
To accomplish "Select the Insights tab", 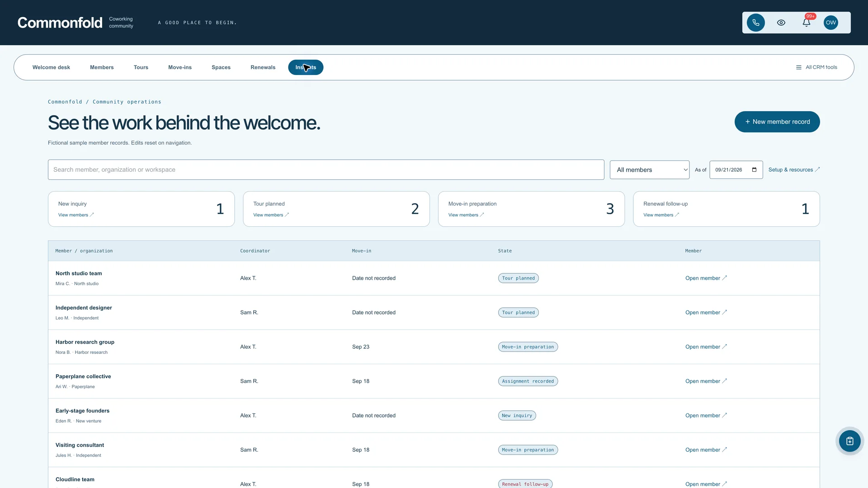I will click(306, 67).
